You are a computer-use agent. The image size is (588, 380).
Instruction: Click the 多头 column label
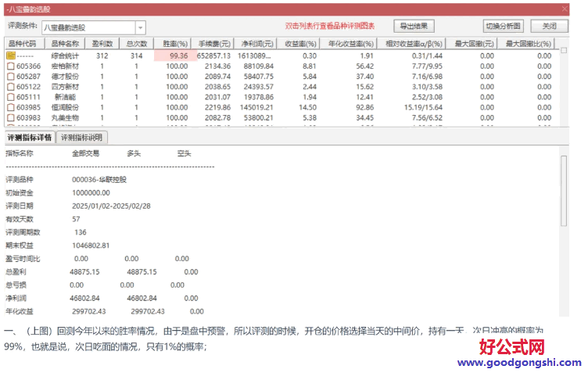pos(134,153)
